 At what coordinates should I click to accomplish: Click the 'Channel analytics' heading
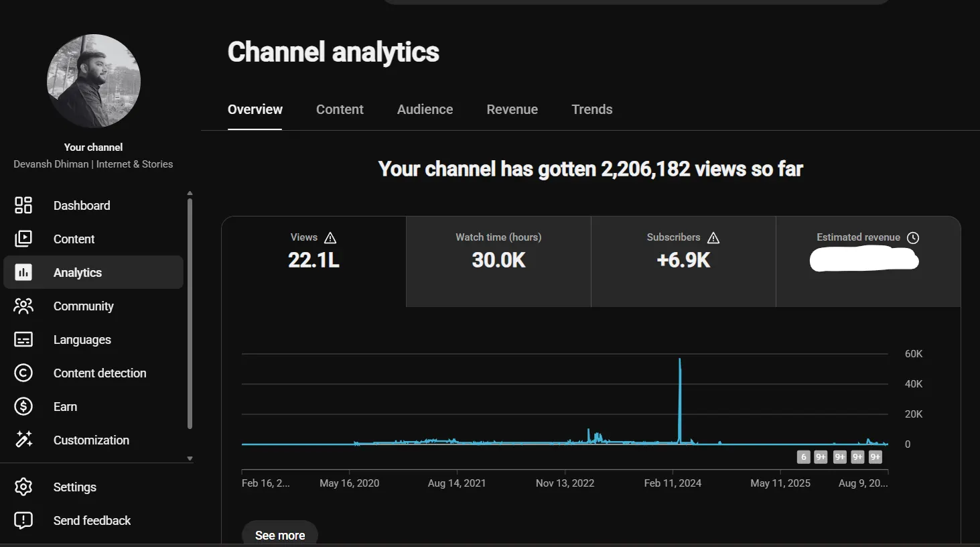click(334, 52)
